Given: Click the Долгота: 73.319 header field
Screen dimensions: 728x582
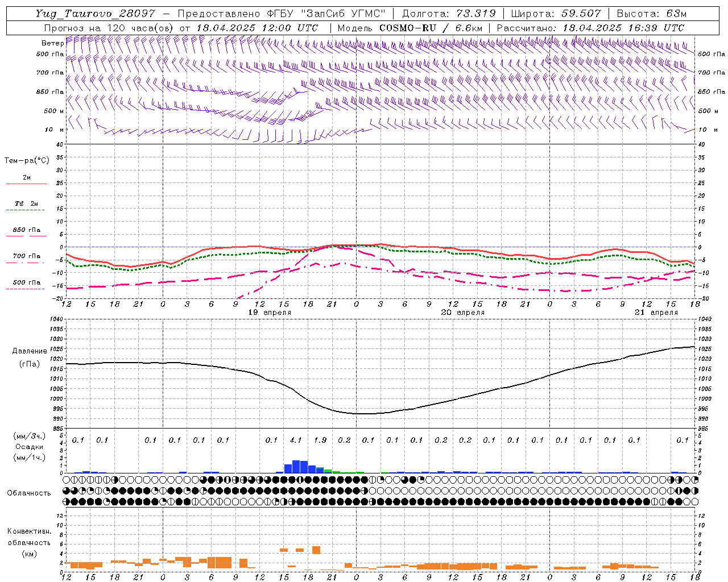Looking at the screenshot, I should 449,14.
